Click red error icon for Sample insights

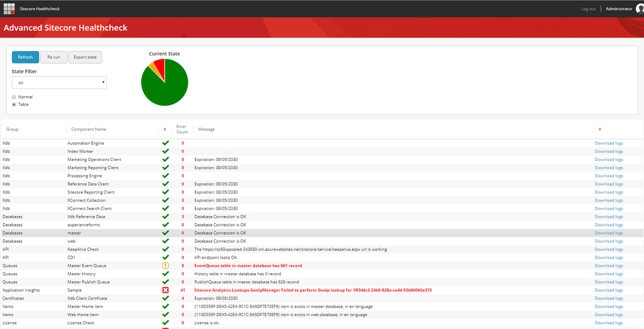point(165,290)
